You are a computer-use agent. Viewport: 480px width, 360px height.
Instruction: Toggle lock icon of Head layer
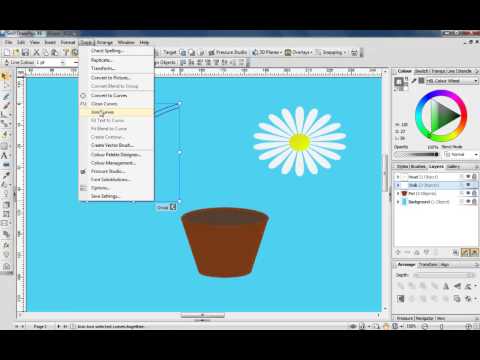pos(474,177)
